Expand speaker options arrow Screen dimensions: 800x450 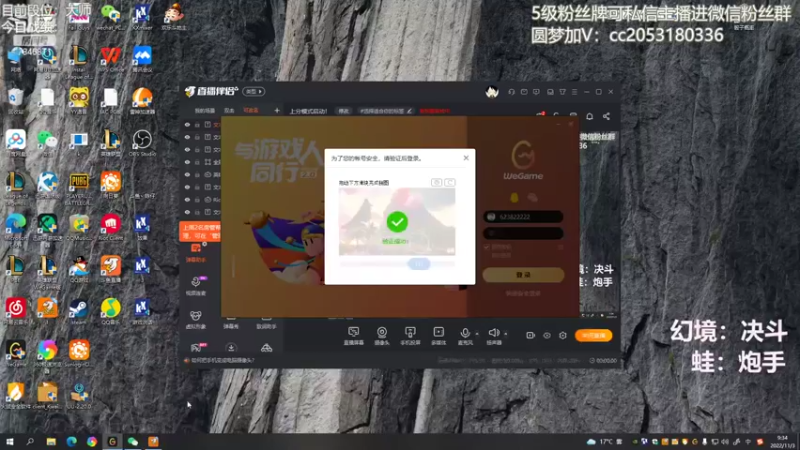[x=506, y=334]
